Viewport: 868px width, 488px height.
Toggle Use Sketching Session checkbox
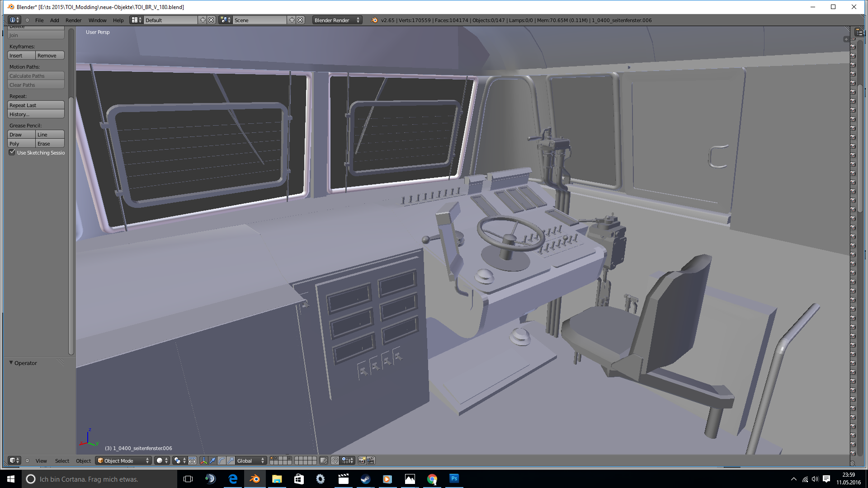(12, 153)
